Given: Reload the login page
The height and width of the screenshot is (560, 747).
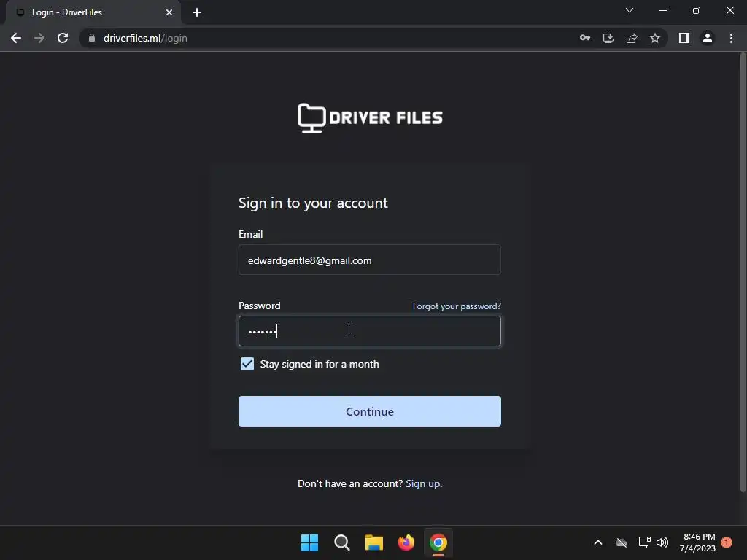Looking at the screenshot, I should click(63, 38).
